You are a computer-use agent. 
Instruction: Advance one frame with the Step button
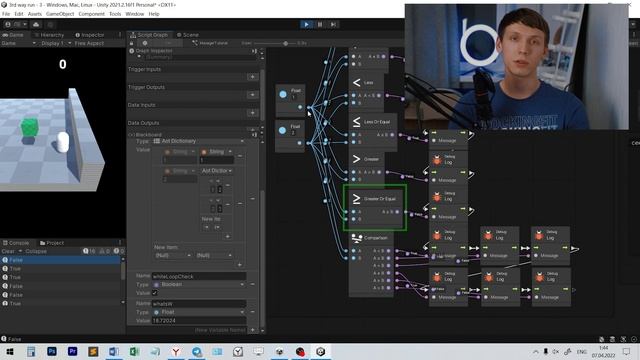click(333, 24)
